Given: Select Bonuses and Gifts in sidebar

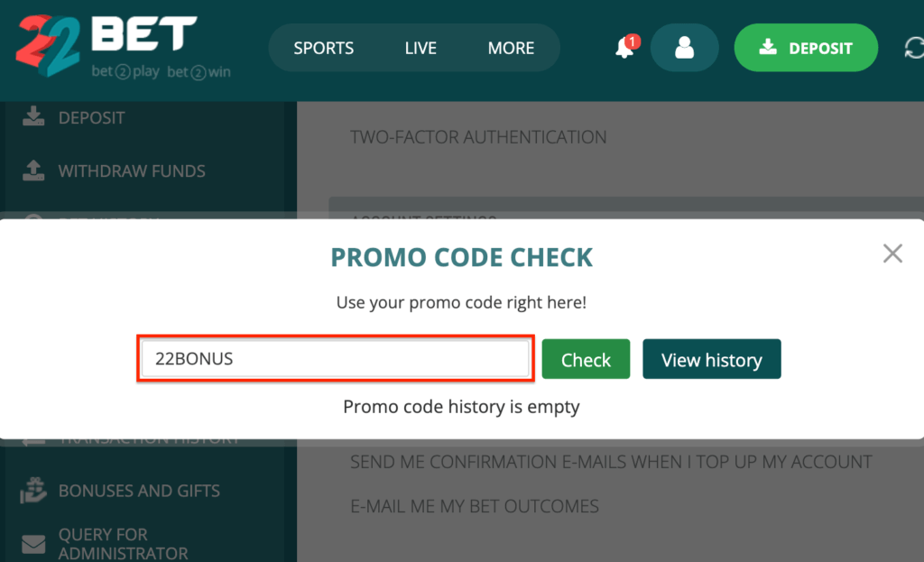Looking at the screenshot, I should click(139, 491).
